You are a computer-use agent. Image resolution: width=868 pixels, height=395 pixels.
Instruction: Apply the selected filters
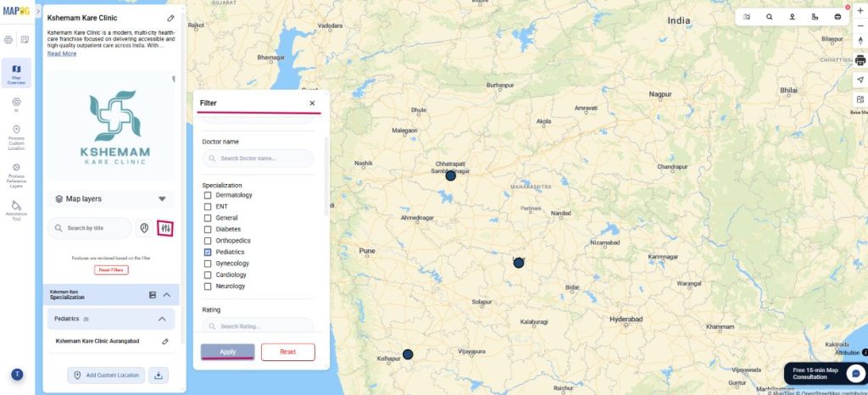click(x=227, y=352)
